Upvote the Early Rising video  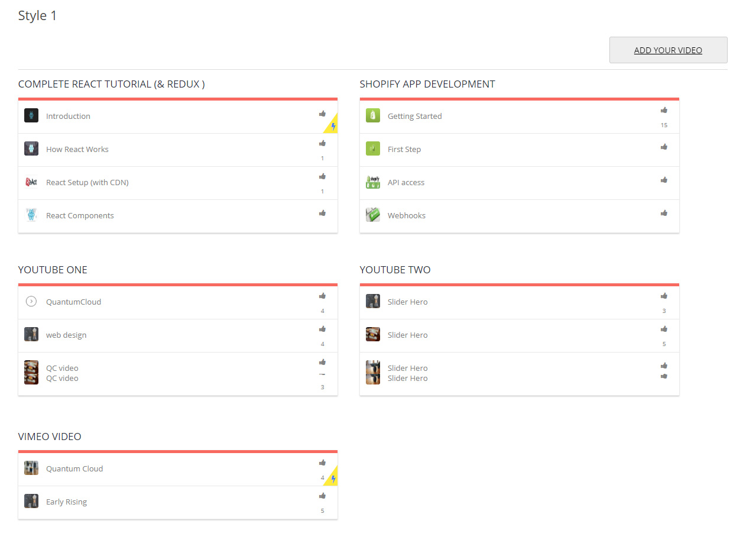(x=322, y=496)
